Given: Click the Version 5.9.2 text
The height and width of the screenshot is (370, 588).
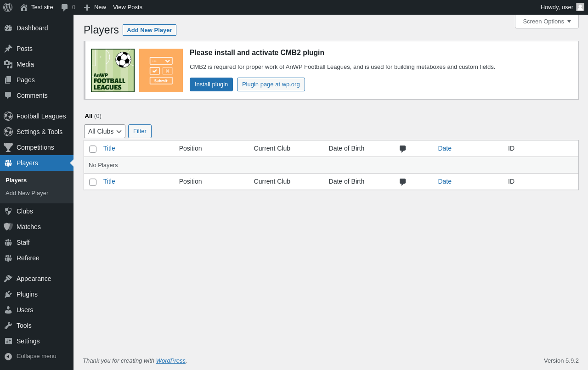Looking at the screenshot, I should 561,360.
